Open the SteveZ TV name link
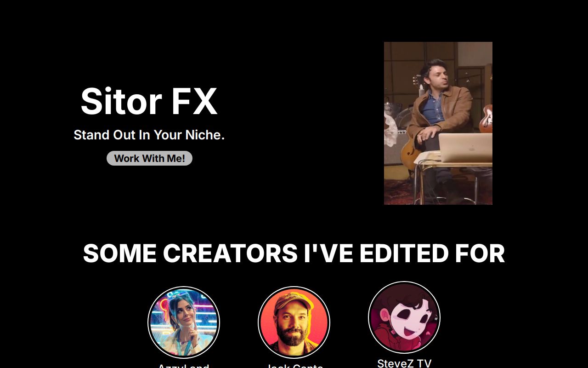The height and width of the screenshot is (368, 588). coord(404,363)
